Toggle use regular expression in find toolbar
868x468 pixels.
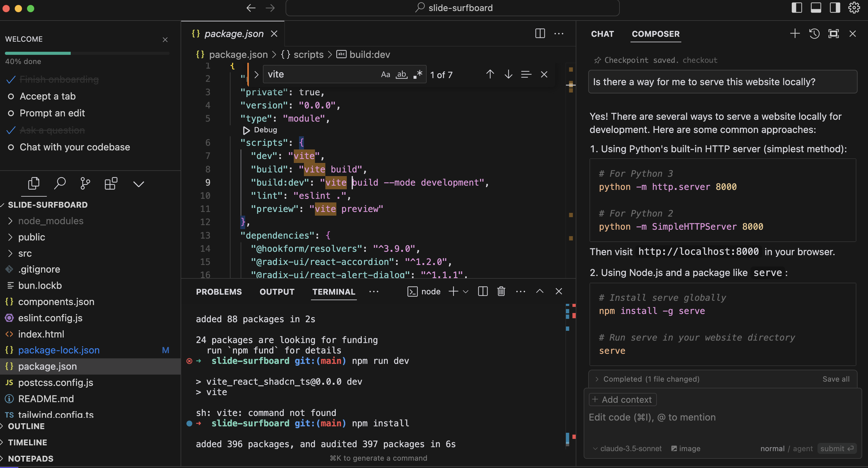coord(418,74)
